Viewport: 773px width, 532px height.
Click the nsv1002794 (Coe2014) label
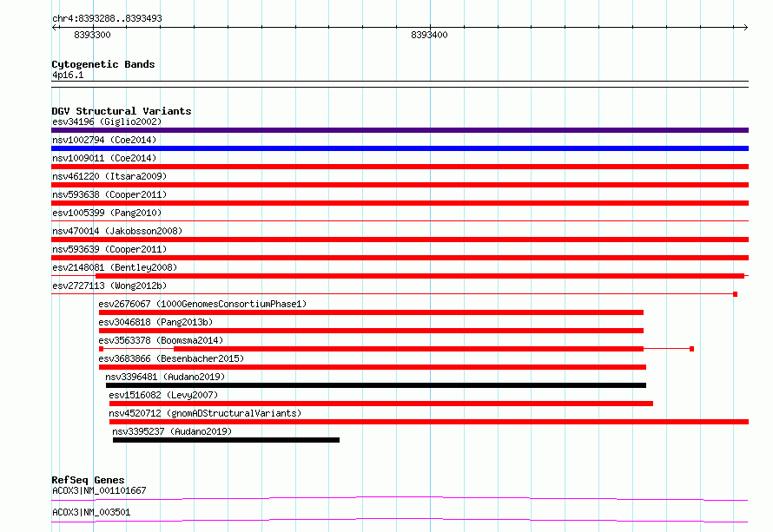click(x=104, y=140)
